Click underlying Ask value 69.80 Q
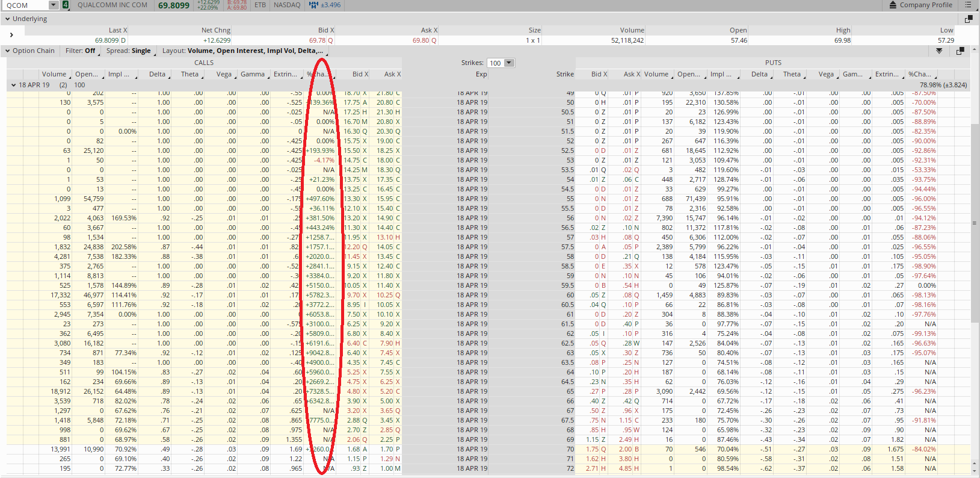This screenshot has width=980, height=478. pos(425,40)
